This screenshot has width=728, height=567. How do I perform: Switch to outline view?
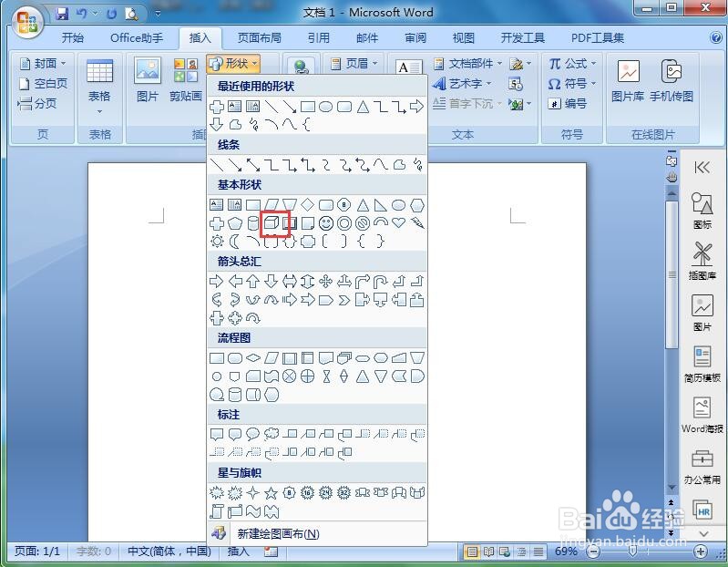(521, 552)
